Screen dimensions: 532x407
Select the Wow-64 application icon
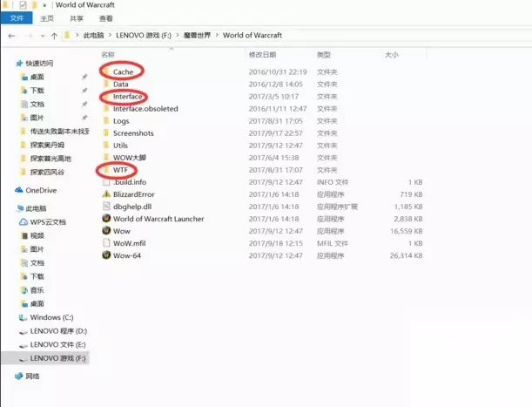106,255
